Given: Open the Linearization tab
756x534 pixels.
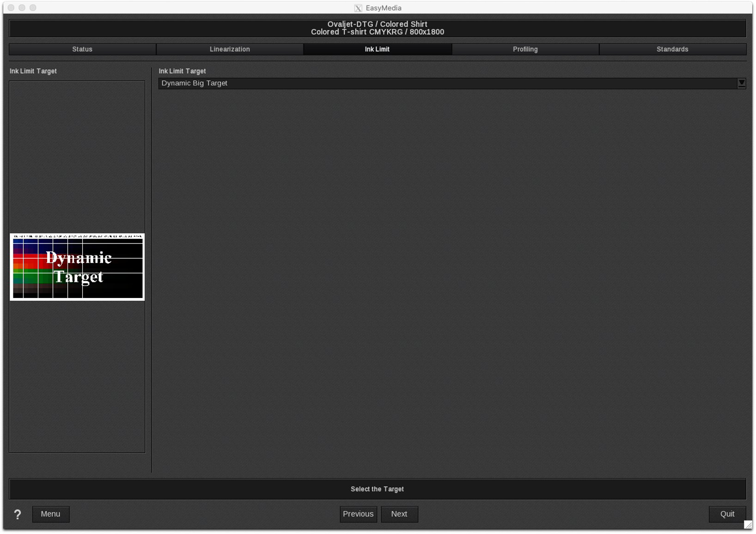Looking at the screenshot, I should [230, 49].
